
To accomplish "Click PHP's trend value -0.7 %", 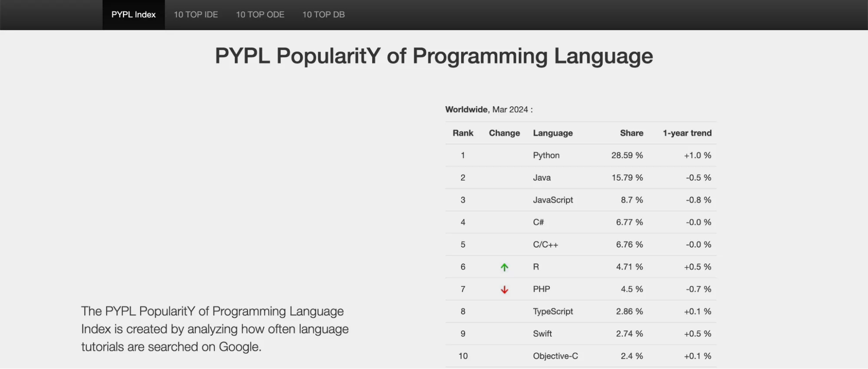I will (698, 289).
